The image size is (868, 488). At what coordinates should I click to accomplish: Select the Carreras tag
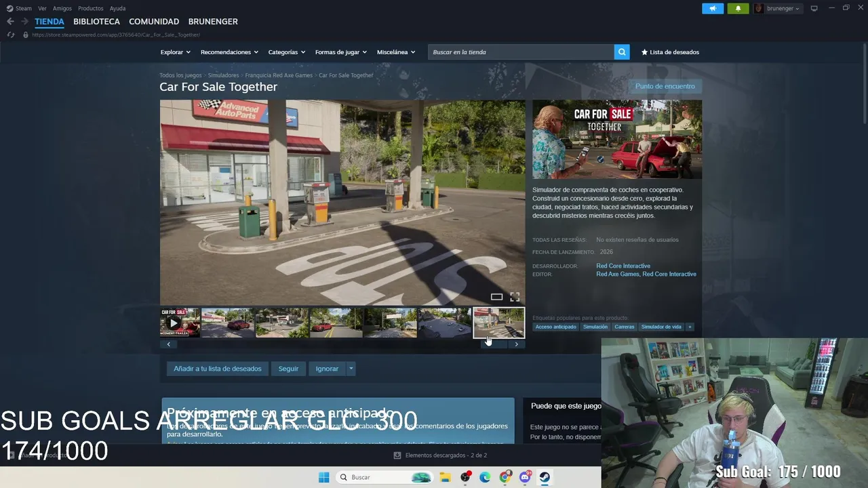(625, 327)
